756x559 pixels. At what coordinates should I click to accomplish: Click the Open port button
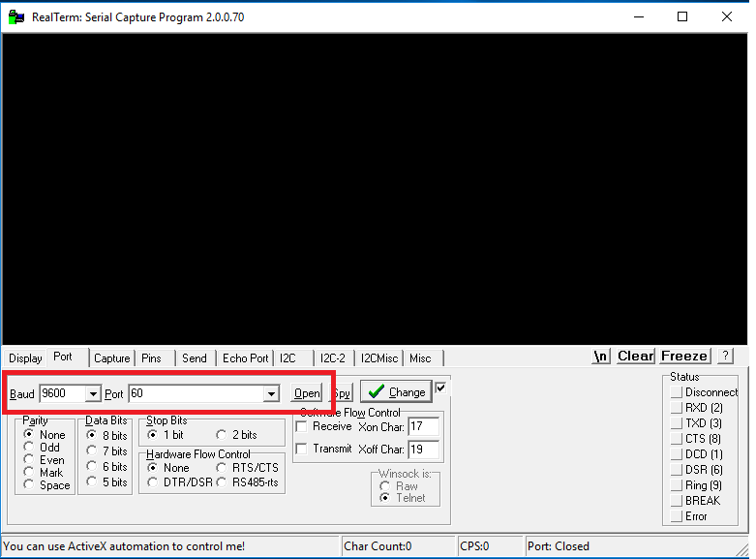click(x=307, y=393)
